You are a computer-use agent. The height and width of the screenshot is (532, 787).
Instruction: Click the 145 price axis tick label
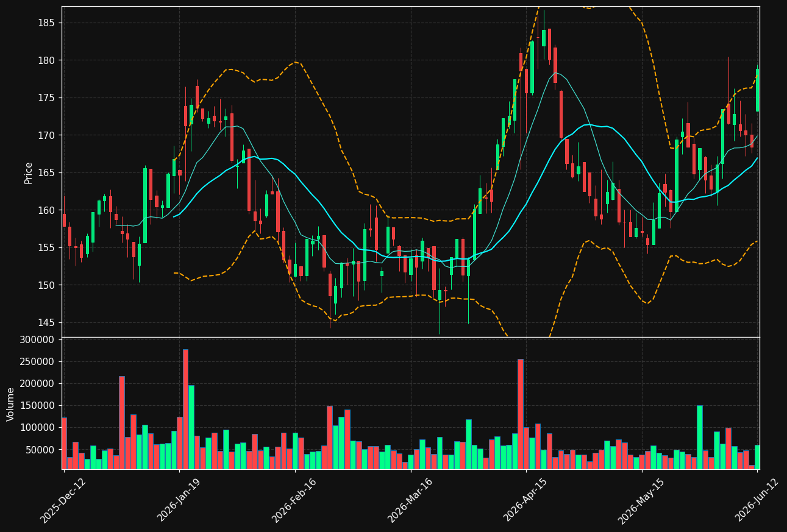[x=46, y=322]
